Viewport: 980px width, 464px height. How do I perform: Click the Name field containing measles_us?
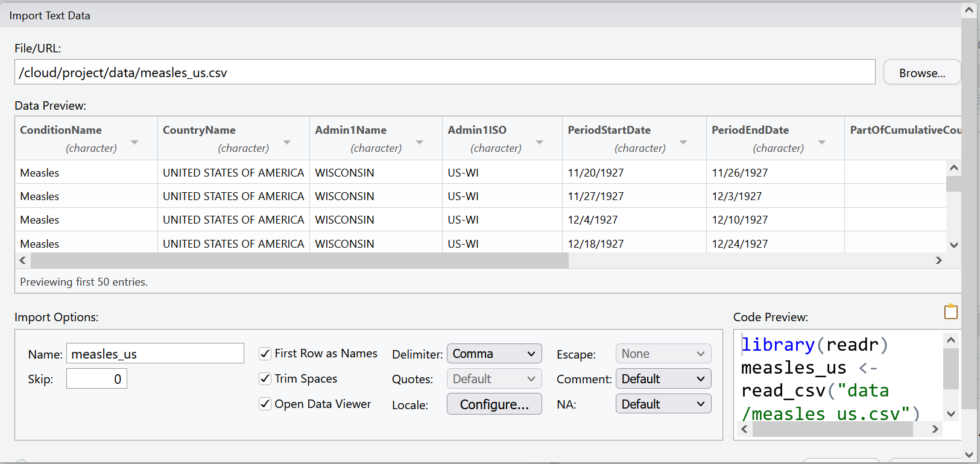click(x=155, y=354)
